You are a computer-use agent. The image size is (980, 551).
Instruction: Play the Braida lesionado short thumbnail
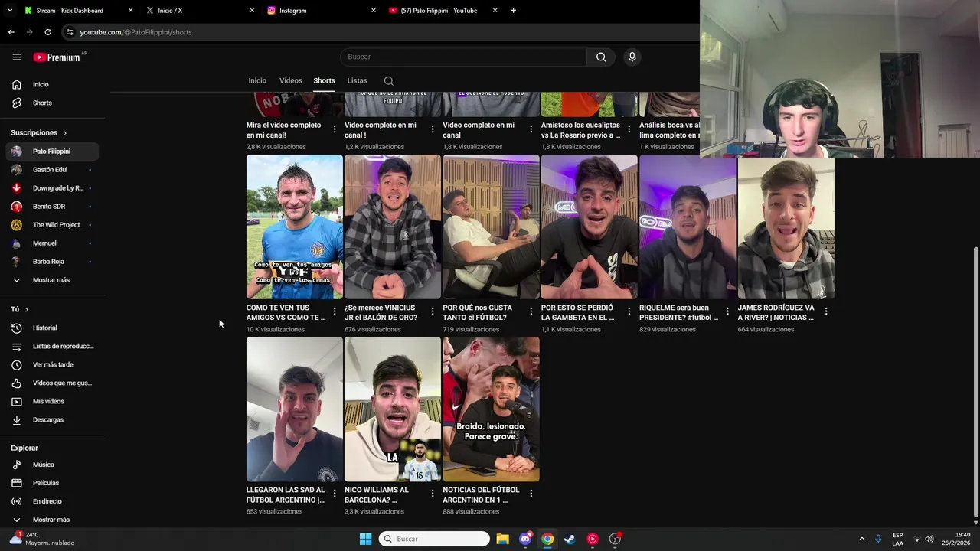click(x=491, y=409)
